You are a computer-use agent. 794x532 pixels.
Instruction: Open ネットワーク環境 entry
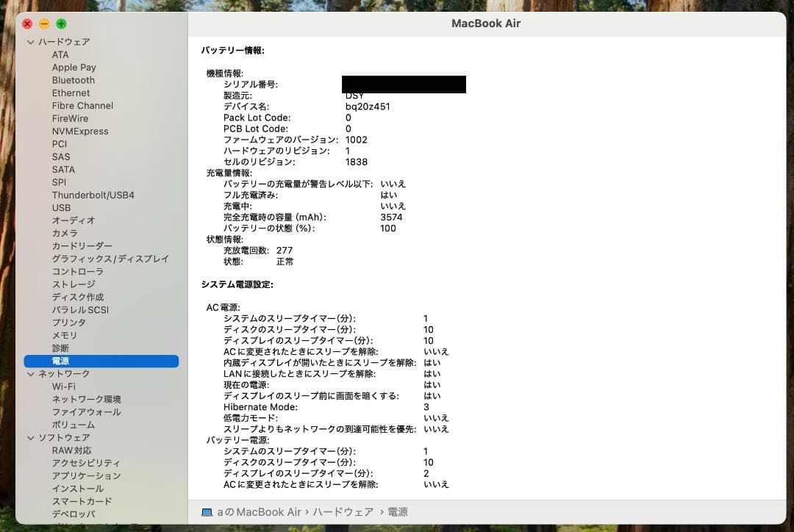pos(86,400)
